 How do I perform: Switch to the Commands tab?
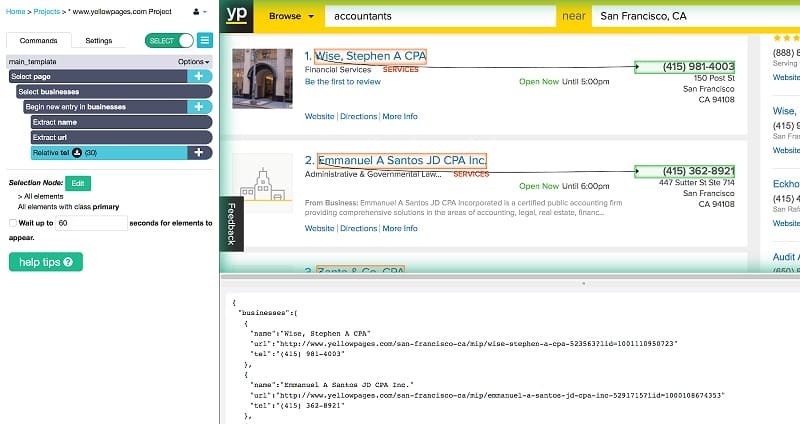point(38,40)
